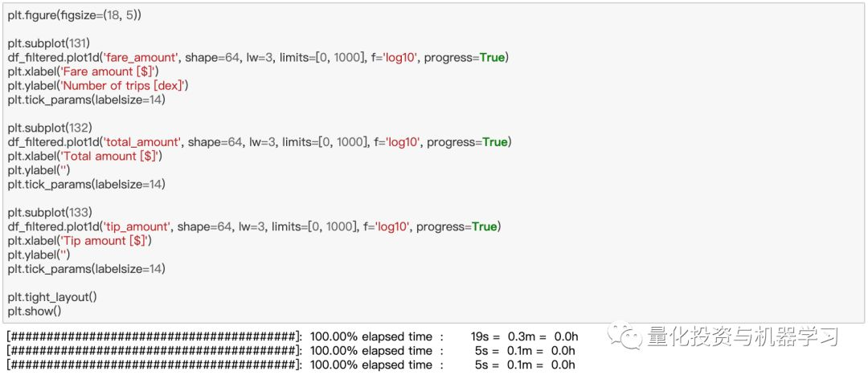Click the first progress bar showing 19s
Screen dimensions: 868x375
pyautogui.click(x=293, y=336)
